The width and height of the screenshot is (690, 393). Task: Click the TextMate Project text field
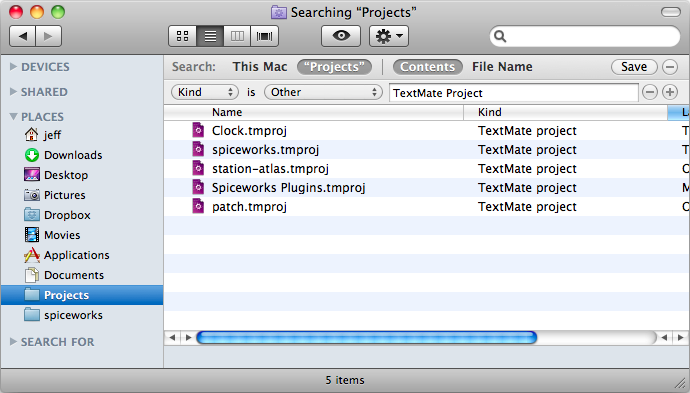[514, 93]
